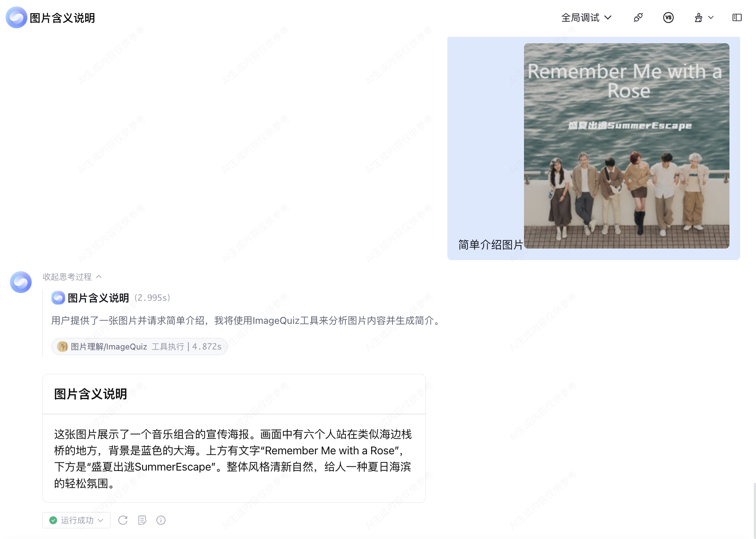The height and width of the screenshot is (539, 756).
Task: Click the info circle icon
Action: (161, 520)
